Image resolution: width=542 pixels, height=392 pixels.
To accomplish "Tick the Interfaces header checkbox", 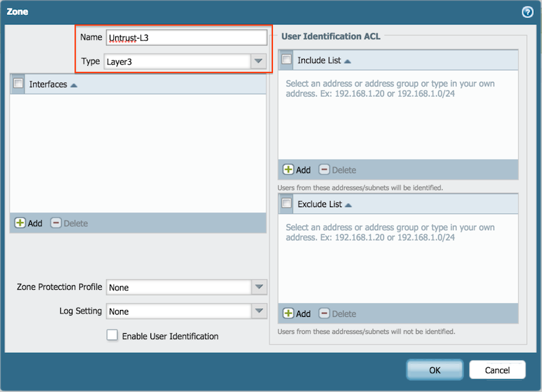I will tap(18, 83).
